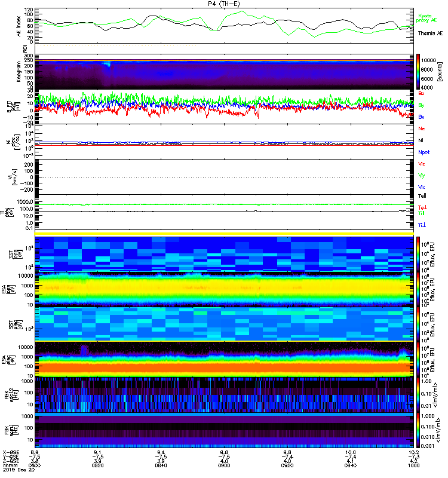The image size is (448, 478).
Task: Click the 0900 time tick label
Action: tap(224, 466)
